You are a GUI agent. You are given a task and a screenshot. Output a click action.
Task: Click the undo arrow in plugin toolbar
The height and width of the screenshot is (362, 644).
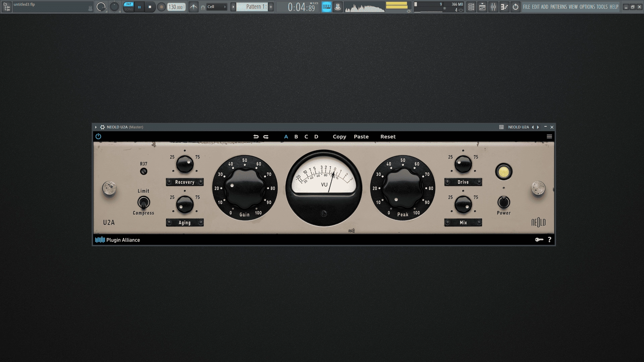pyautogui.click(x=256, y=137)
